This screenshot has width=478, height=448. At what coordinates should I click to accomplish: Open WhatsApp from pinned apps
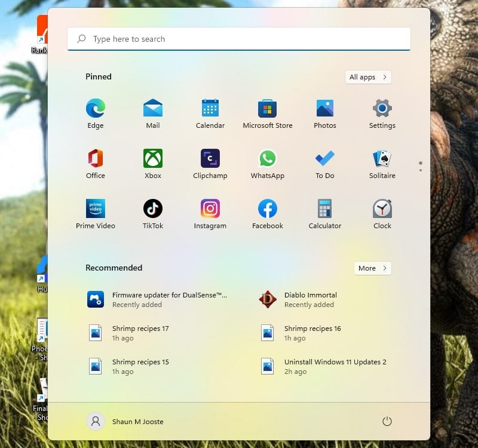pos(267,164)
